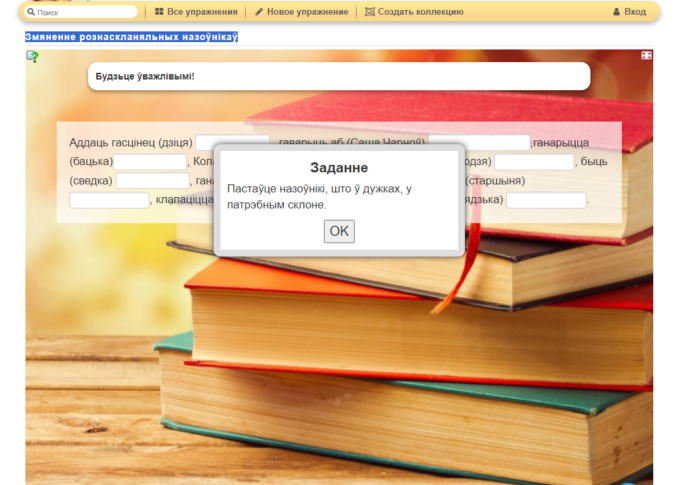Click the title Змяненне рознаскланяльных назоўнікаў
The image size is (700, 485).
[x=131, y=37]
